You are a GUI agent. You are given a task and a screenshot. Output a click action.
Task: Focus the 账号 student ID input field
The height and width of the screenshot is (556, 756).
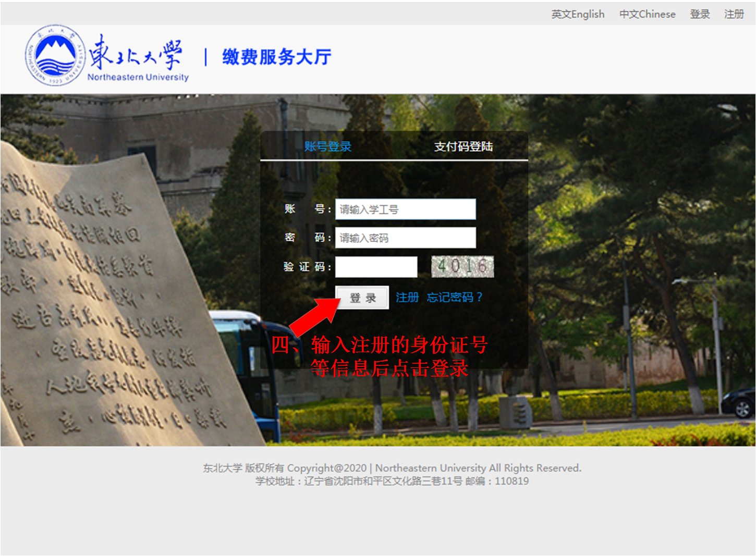point(405,209)
